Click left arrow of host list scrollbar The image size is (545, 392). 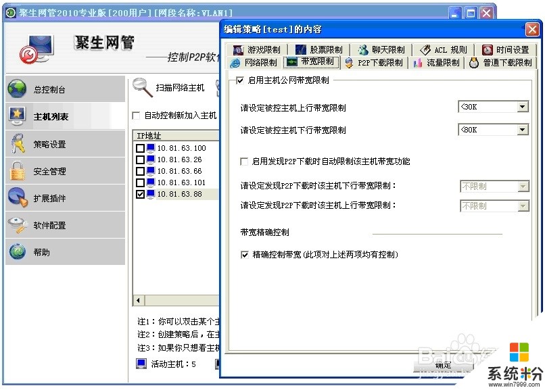(138, 300)
